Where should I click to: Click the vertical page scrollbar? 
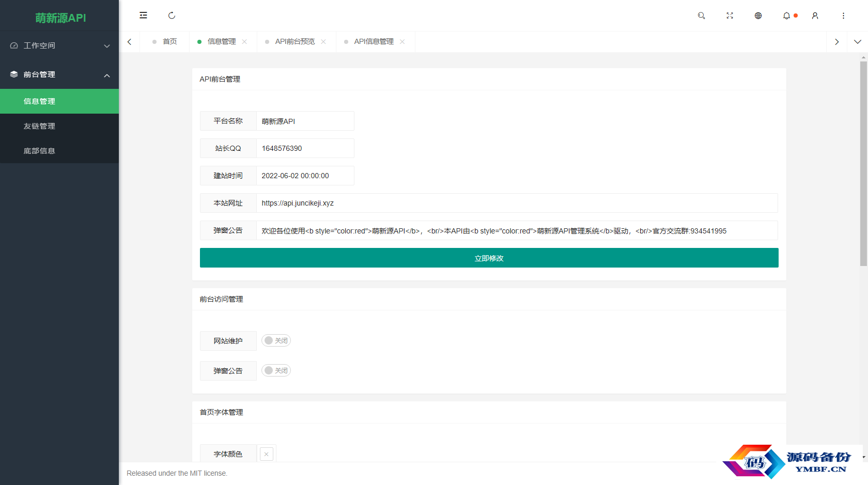[x=863, y=164]
